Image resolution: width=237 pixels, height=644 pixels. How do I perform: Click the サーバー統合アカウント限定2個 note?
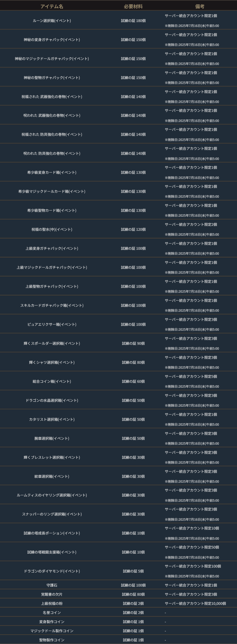pyautogui.click(x=191, y=225)
